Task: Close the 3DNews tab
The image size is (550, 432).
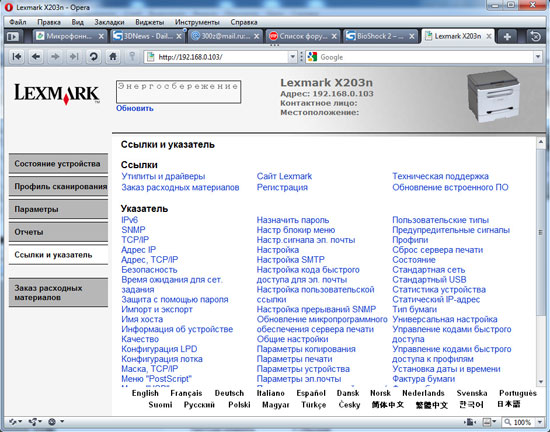Action: tap(179, 36)
